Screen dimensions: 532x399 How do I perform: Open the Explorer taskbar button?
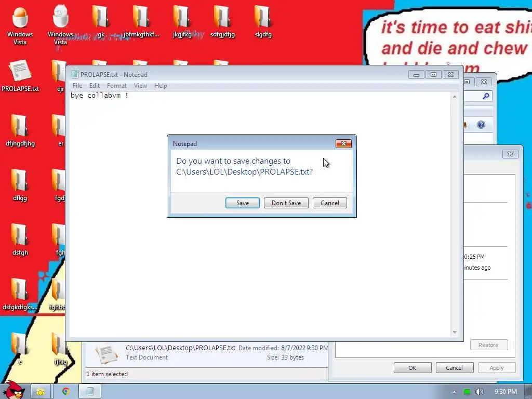click(41, 391)
